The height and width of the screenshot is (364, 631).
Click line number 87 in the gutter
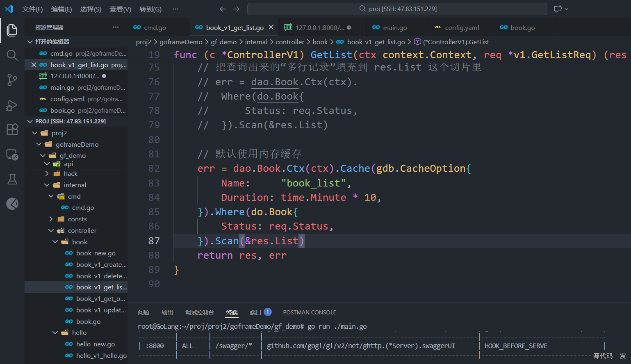coord(154,241)
